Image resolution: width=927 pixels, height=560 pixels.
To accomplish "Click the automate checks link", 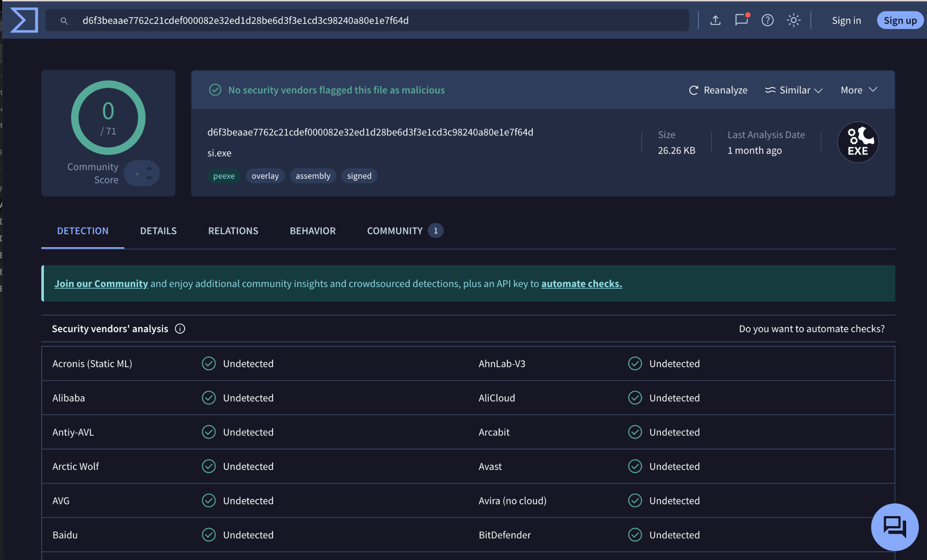I will pyautogui.click(x=582, y=283).
